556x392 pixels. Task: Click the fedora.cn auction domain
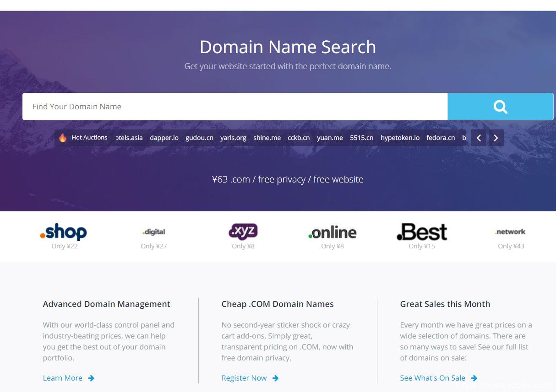click(441, 138)
